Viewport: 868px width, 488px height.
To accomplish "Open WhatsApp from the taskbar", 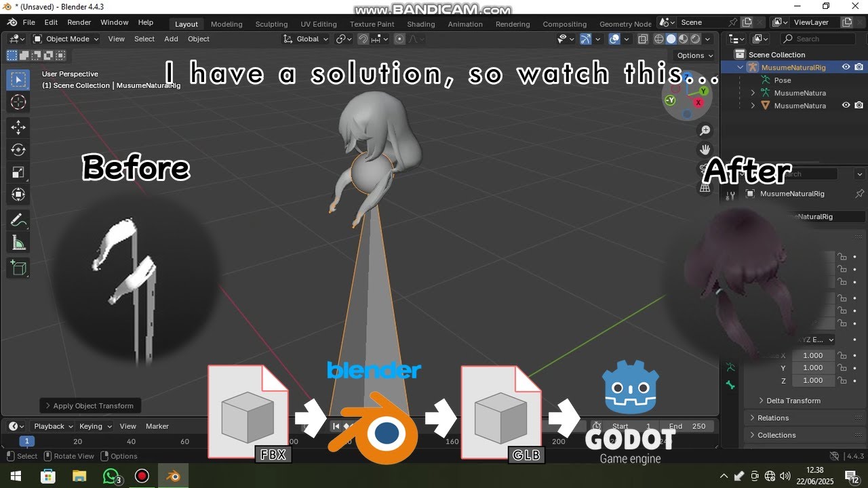I will pos(112,476).
